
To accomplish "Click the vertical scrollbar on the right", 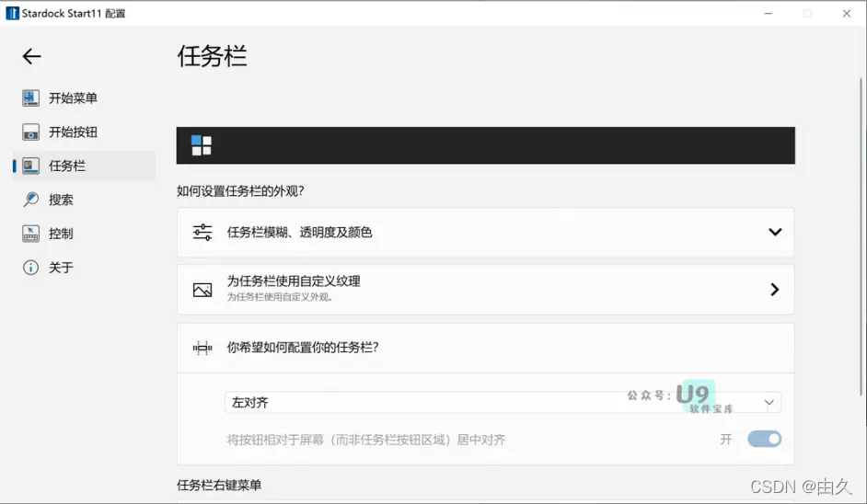I will click(861, 237).
